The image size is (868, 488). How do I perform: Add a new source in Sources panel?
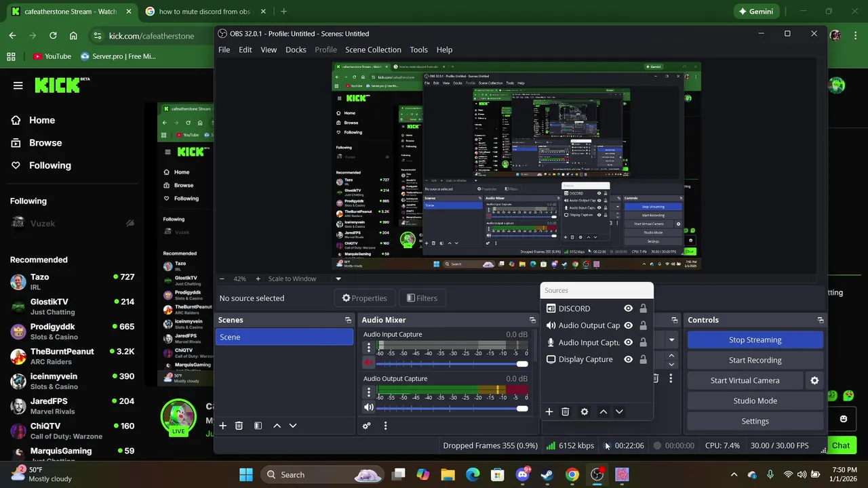(549, 411)
